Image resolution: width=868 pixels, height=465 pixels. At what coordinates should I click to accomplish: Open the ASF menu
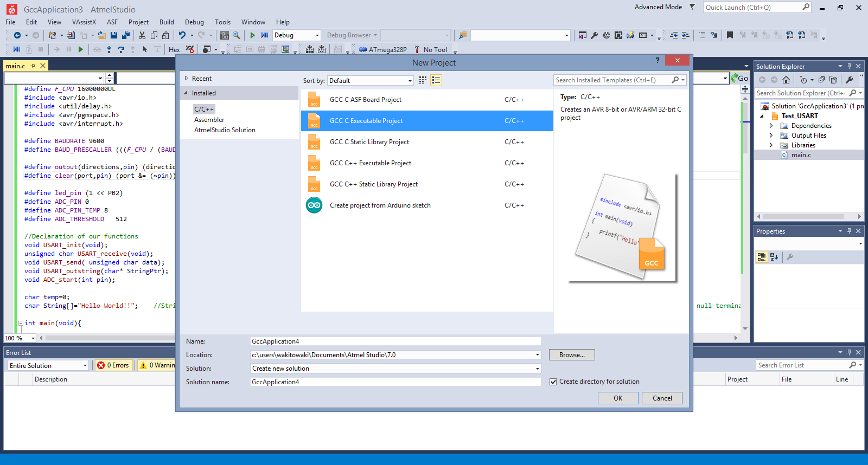[112, 22]
